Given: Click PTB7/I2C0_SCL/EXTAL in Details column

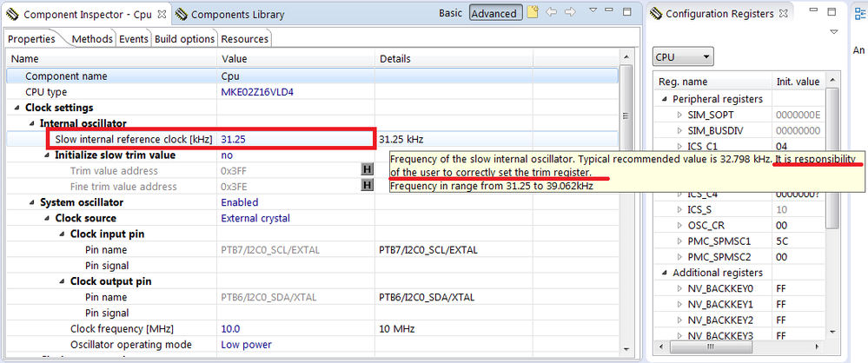Looking at the screenshot, I should [x=427, y=250].
